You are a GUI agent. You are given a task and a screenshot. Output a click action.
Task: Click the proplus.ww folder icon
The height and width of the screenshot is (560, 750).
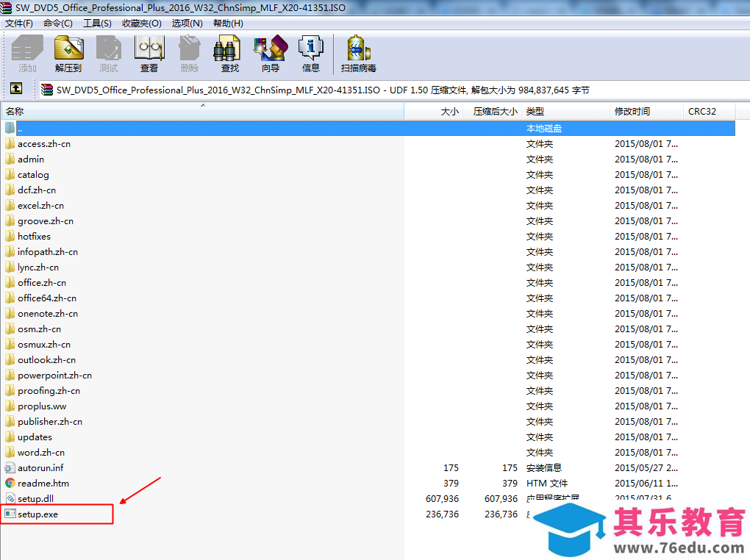click(10, 406)
